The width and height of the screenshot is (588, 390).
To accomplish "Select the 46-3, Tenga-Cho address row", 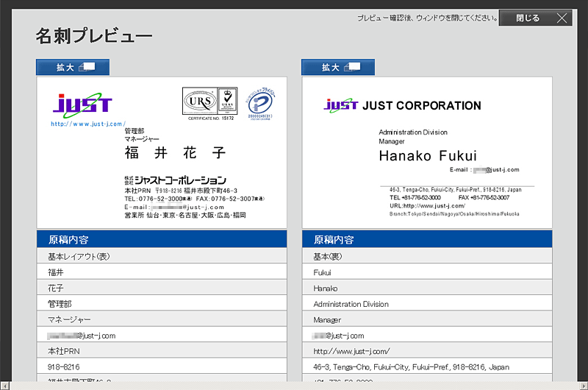I will [427, 366].
